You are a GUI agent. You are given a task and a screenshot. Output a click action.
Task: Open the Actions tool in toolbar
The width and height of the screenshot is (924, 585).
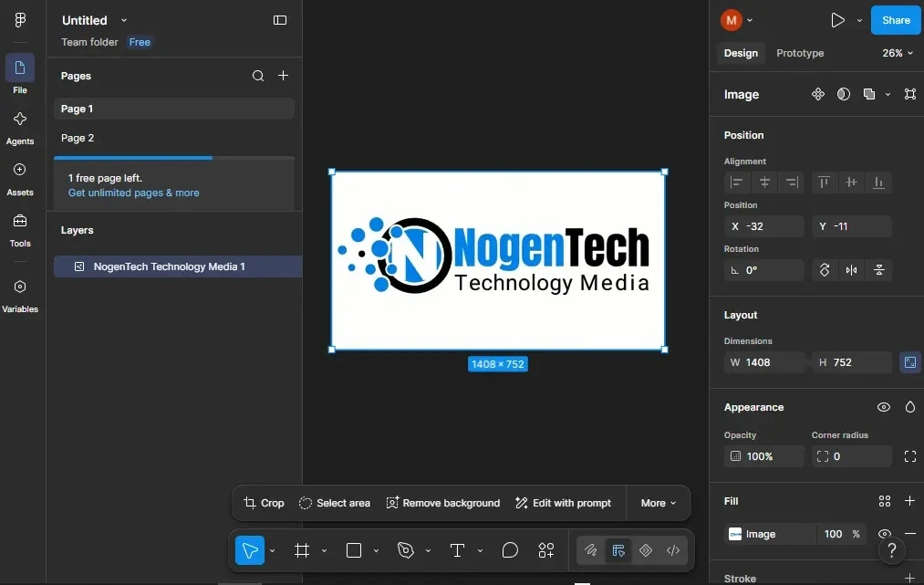545,550
